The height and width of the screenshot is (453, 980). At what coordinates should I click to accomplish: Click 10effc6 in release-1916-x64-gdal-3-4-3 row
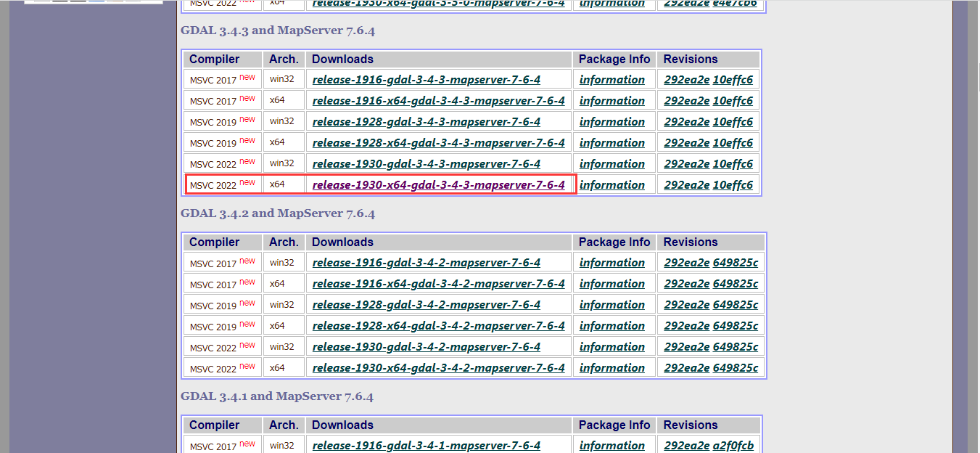point(733,101)
